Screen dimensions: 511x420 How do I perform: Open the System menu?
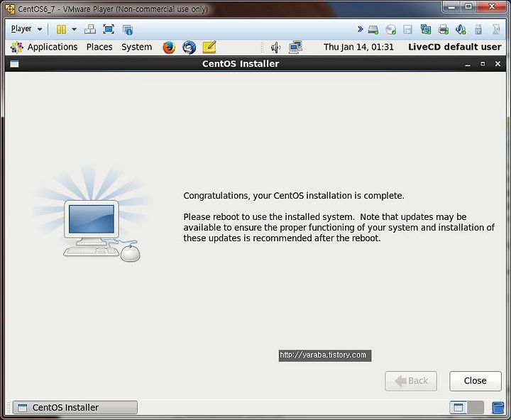(x=136, y=47)
